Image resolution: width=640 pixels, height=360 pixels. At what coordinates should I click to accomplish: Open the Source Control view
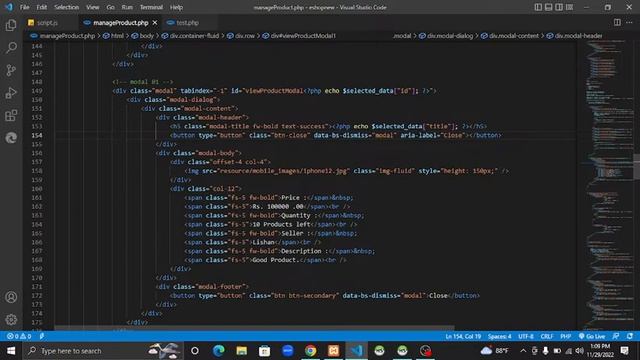(x=11, y=70)
